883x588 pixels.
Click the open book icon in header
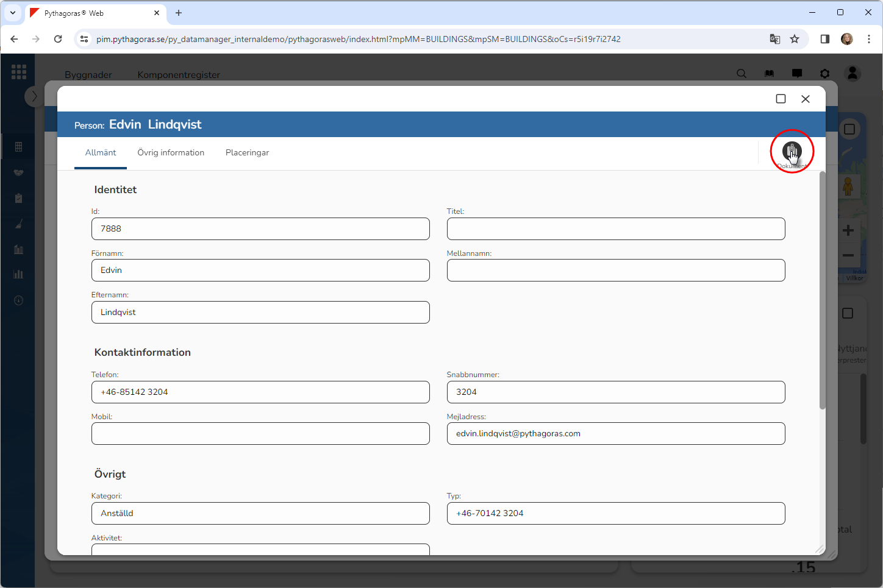click(770, 74)
